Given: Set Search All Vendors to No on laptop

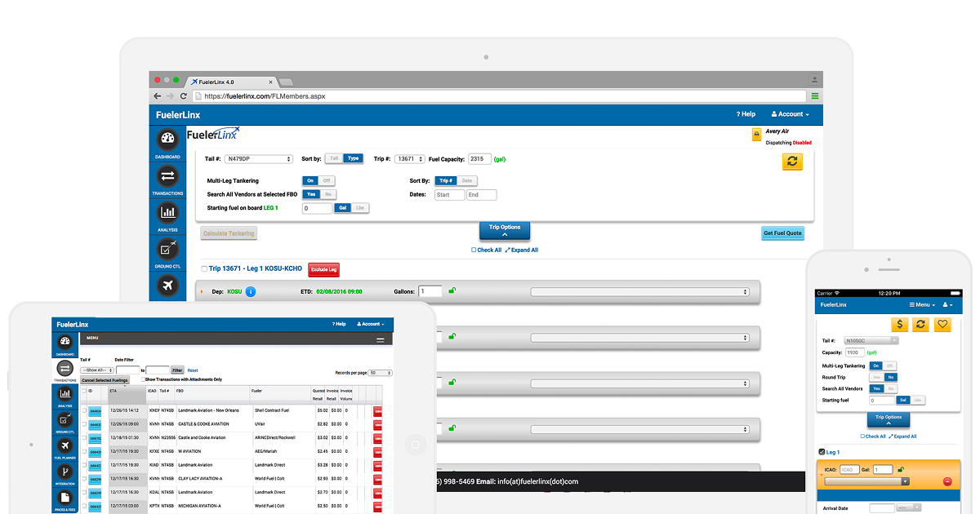Looking at the screenshot, I should click(328, 194).
